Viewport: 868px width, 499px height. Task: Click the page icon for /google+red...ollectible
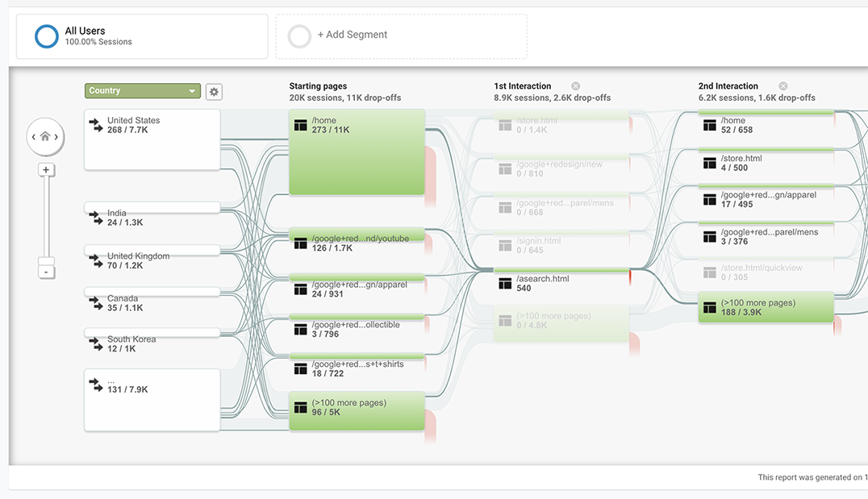pyautogui.click(x=301, y=330)
